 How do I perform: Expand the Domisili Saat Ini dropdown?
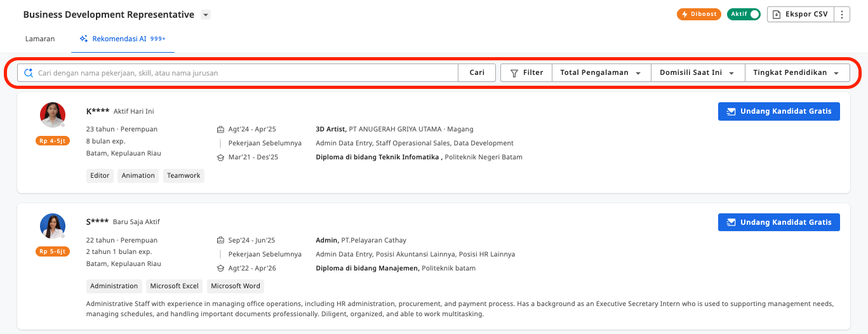click(x=698, y=73)
